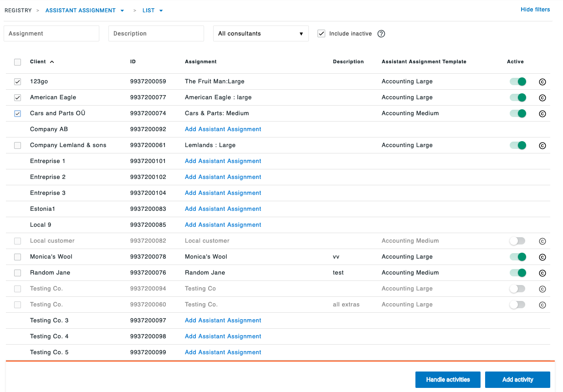Switch on the Active toggle for Local customer
This screenshot has height=392, width=563.
[x=518, y=241]
